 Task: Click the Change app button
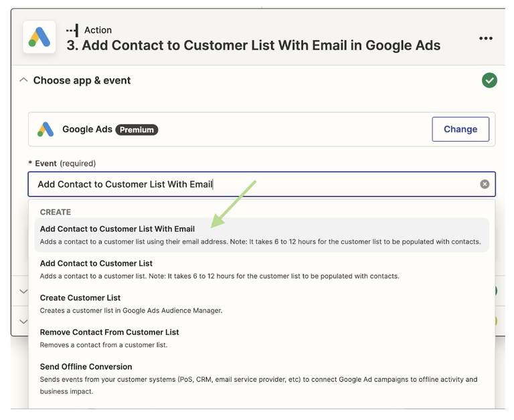(x=460, y=129)
